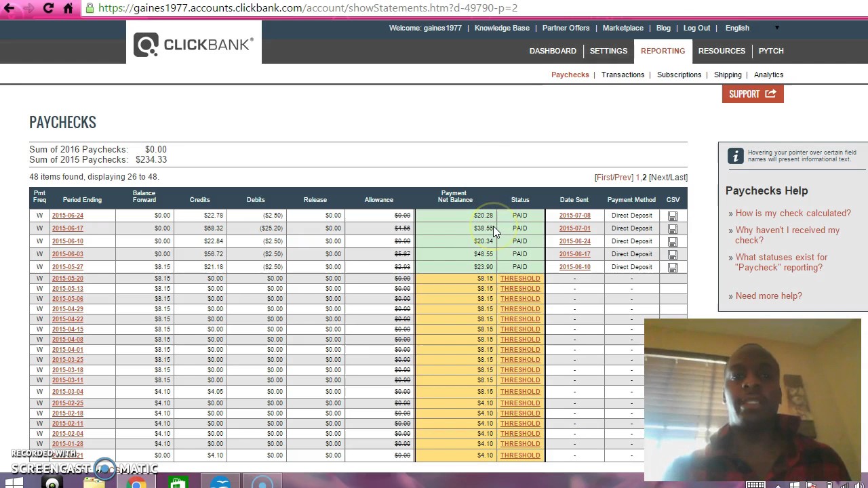Open the PYTCH tab
The image size is (868, 488).
tap(771, 51)
